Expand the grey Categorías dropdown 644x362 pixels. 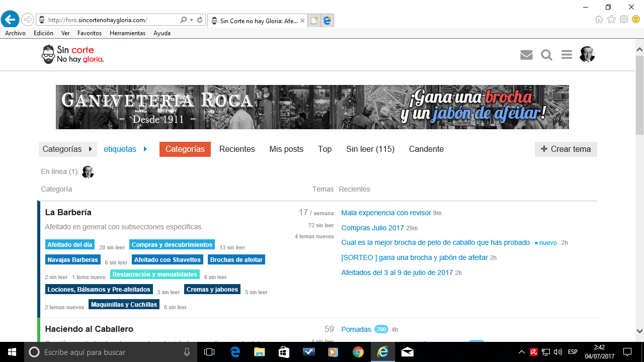pyautogui.click(x=68, y=149)
